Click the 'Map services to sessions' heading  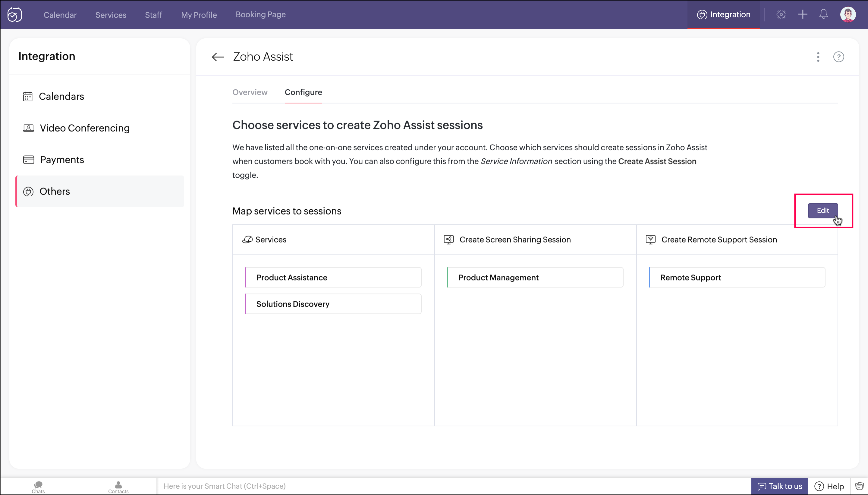click(287, 211)
